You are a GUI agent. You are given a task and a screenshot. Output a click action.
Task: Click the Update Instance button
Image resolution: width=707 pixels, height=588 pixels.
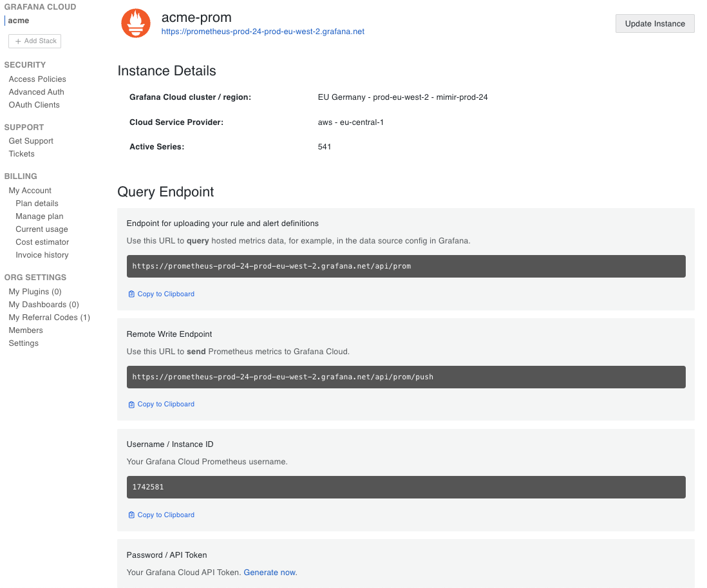(654, 23)
